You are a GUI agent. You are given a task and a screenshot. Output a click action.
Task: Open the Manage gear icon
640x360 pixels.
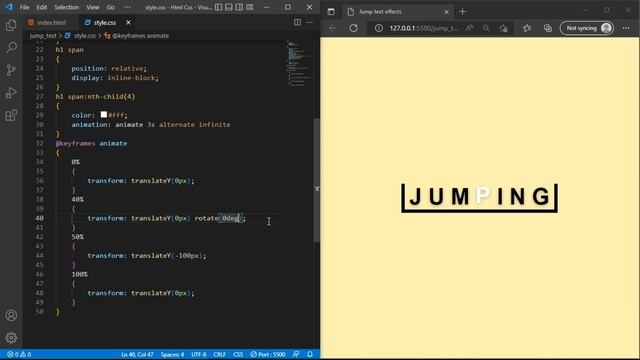11,338
